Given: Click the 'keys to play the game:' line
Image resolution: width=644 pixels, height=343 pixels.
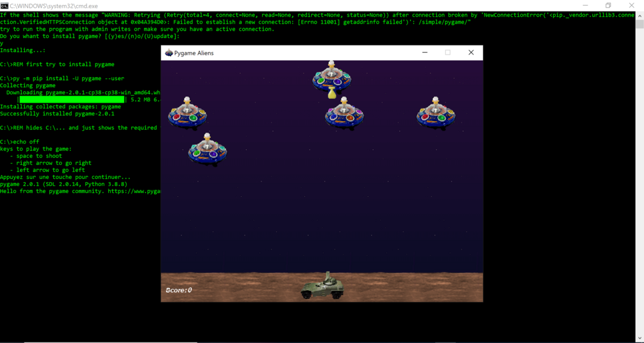Looking at the screenshot, I should tap(36, 149).
